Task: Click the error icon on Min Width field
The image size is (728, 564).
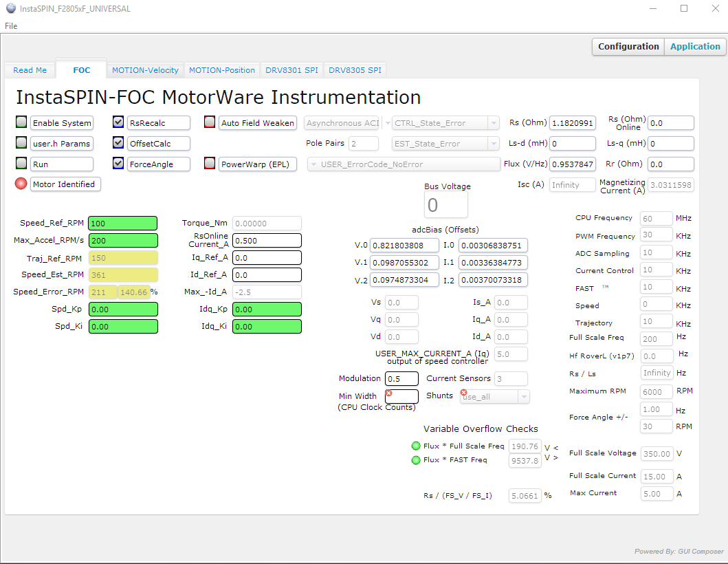Action: [388, 393]
